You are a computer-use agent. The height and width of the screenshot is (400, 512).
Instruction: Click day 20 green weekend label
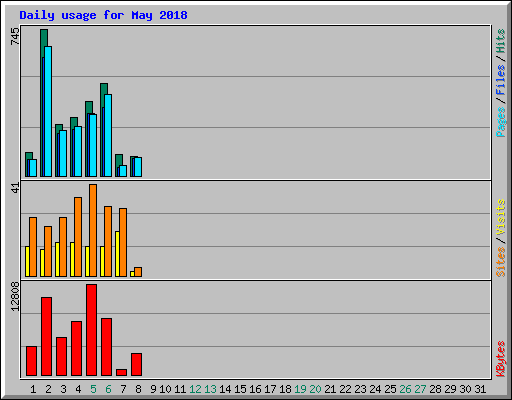315,389
